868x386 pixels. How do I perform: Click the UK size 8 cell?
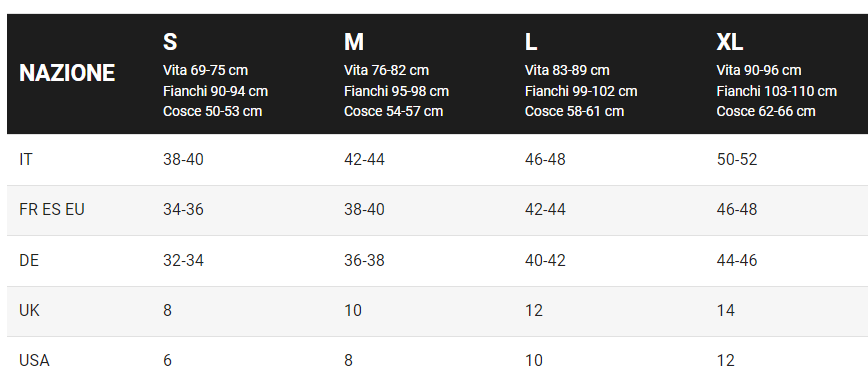tap(167, 311)
